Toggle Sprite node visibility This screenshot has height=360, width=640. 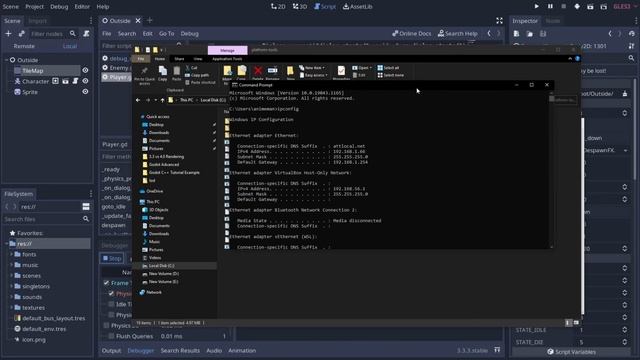point(85,91)
